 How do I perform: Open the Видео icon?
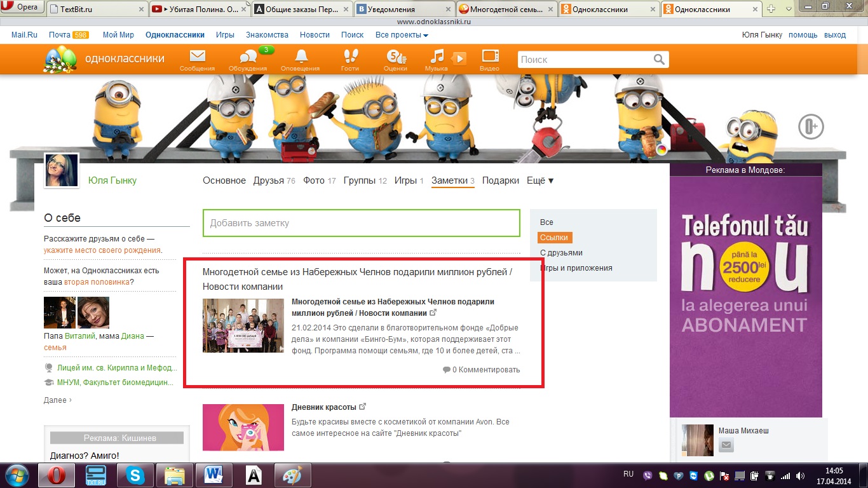pyautogui.click(x=490, y=56)
